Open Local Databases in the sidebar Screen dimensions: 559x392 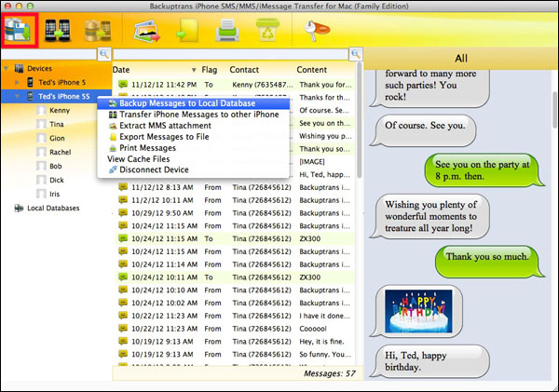click(53, 209)
